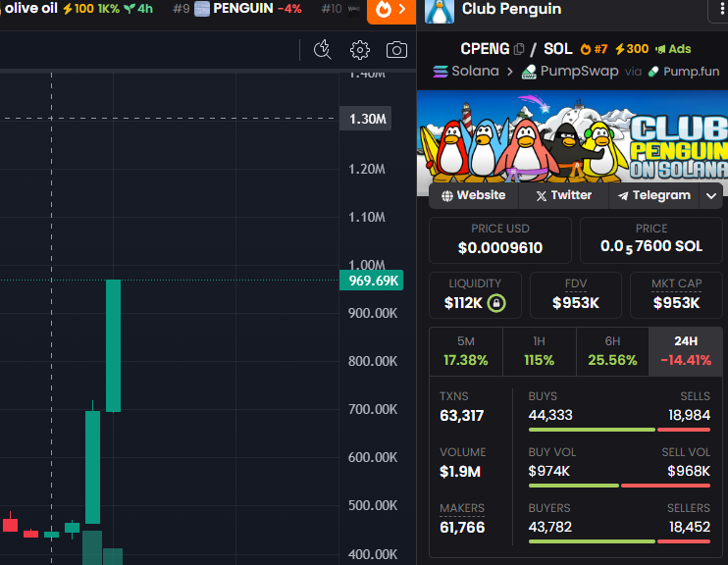Click the TXNS value 63,317
The height and width of the screenshot is (565, 728).
[461, 416]
